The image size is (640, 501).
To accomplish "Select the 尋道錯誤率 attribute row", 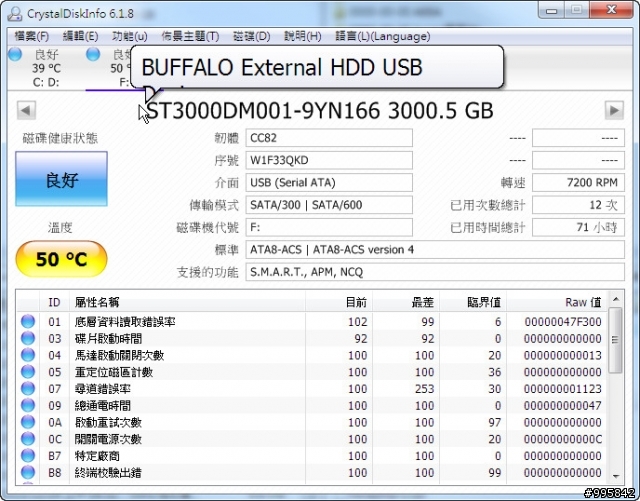I will (312, 389).
